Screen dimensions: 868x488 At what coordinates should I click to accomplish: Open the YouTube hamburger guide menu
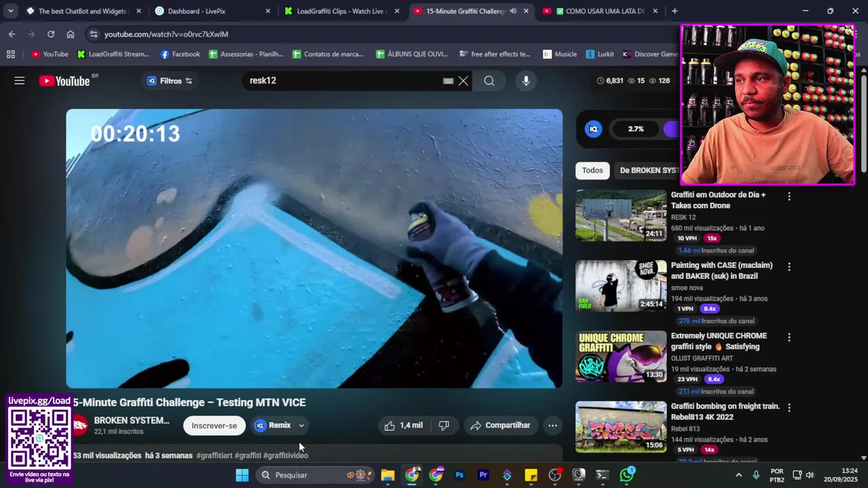coord(19,81)
